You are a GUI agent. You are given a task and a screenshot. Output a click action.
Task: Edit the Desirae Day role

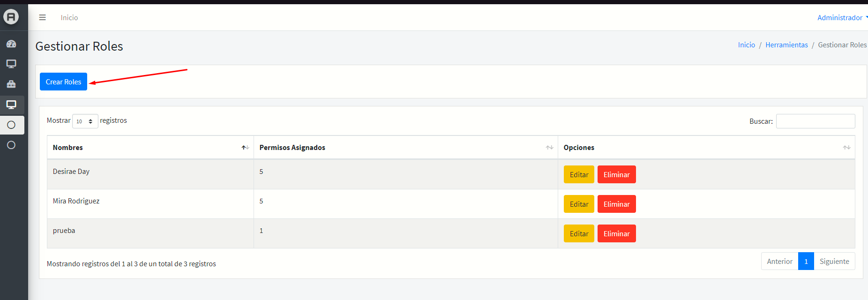(579, 175)
